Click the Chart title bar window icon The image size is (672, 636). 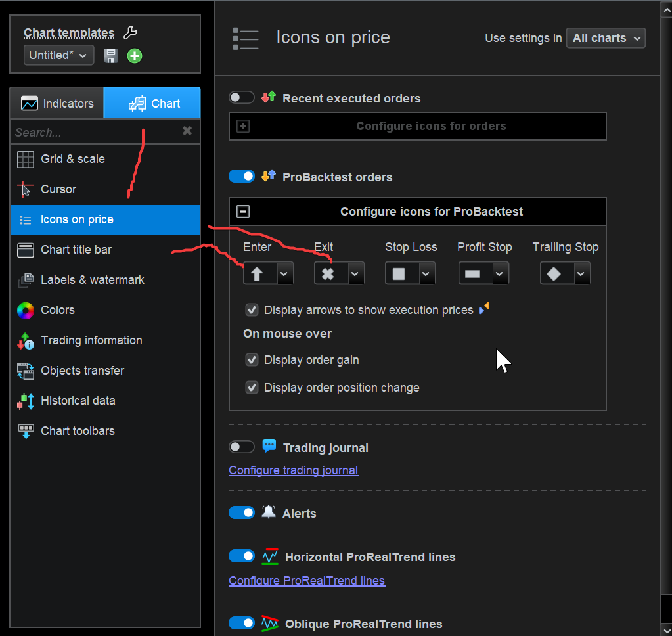[x=25, y=250]
